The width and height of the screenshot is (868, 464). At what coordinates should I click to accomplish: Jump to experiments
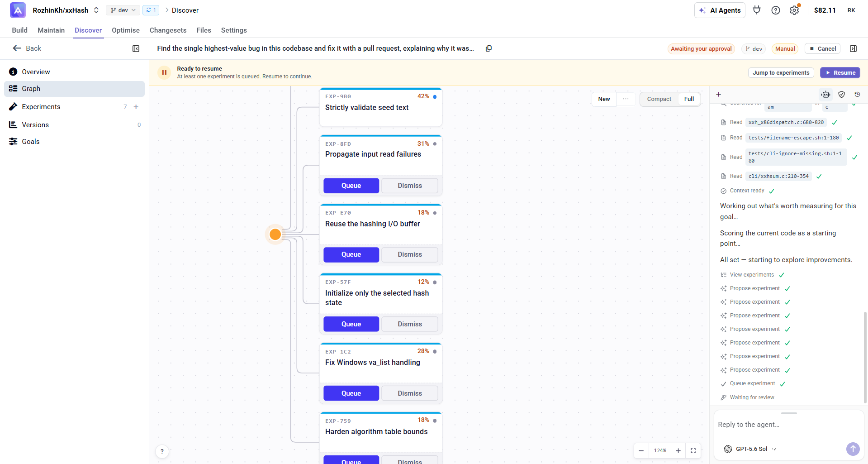(x=781, y=72)
